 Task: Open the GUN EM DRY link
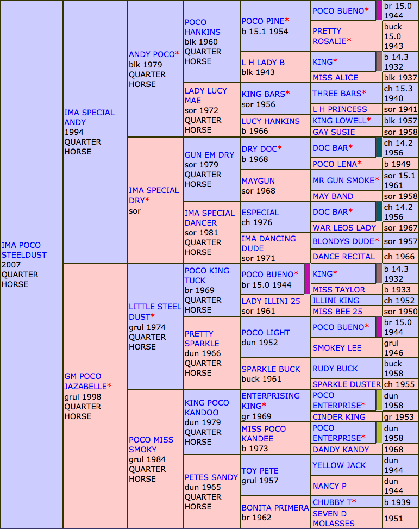tap(209, 155)
